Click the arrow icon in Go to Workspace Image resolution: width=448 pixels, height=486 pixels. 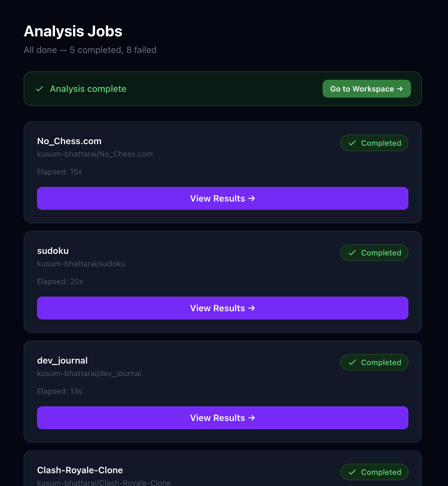(400, 89)
